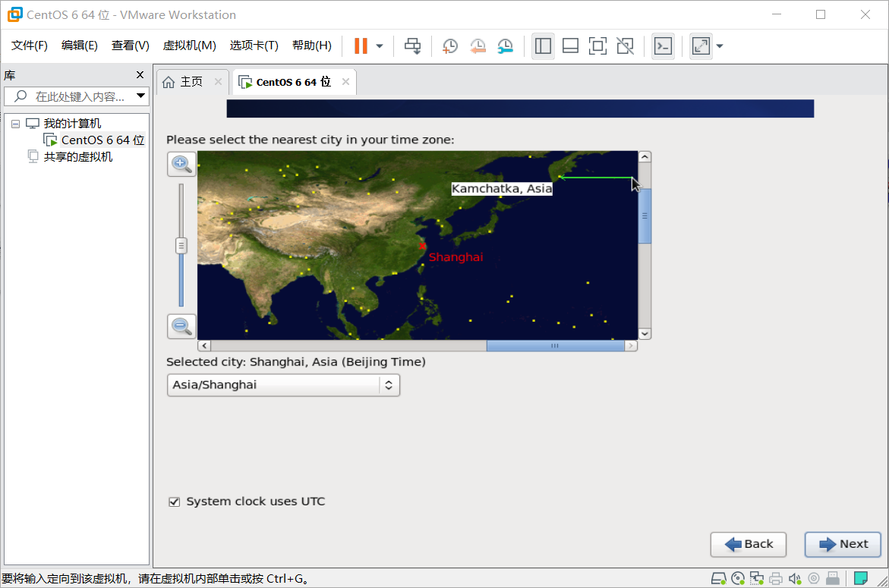Screen dimensions: 889x588
Task: Click the map vertical scrollbar thumb
Action: click(645, 215)
